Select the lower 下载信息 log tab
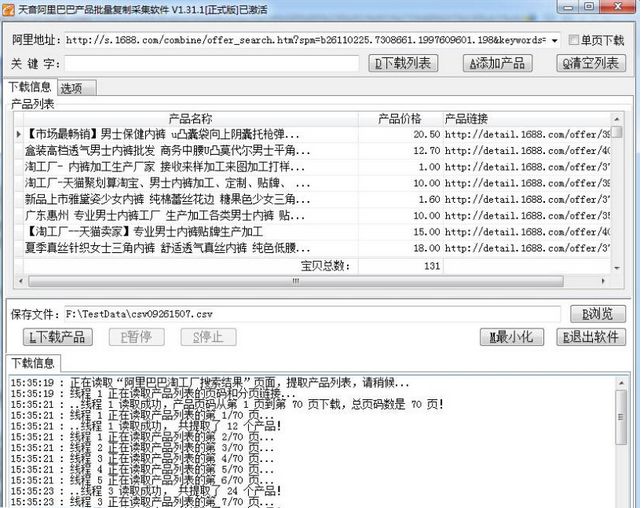 pos(33,363)
